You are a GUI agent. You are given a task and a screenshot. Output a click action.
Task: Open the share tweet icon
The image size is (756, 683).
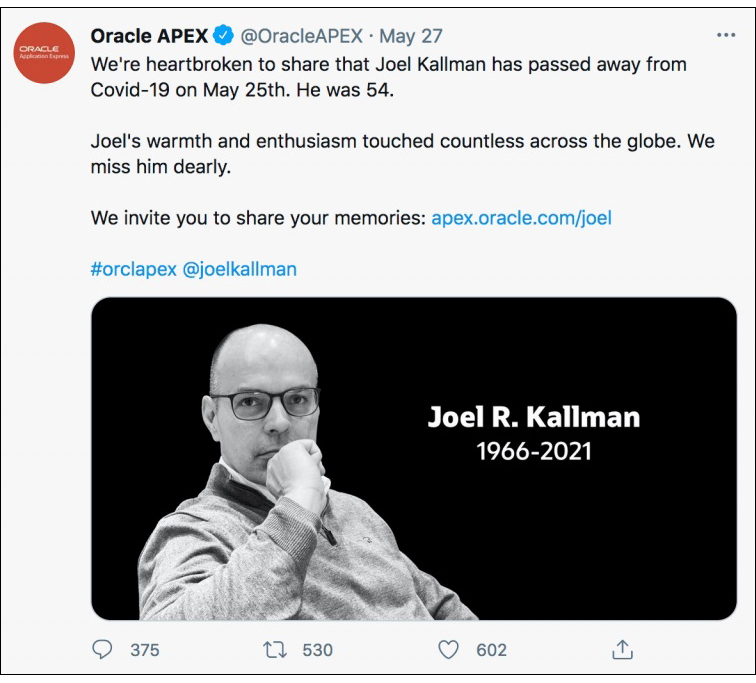click(x=622, y=650)
